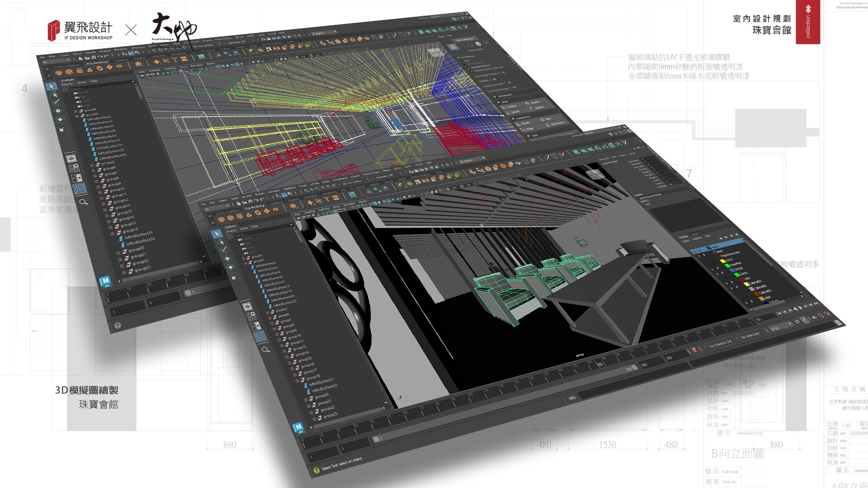Click sofa layer red color swatch

[x=742, y=279]
